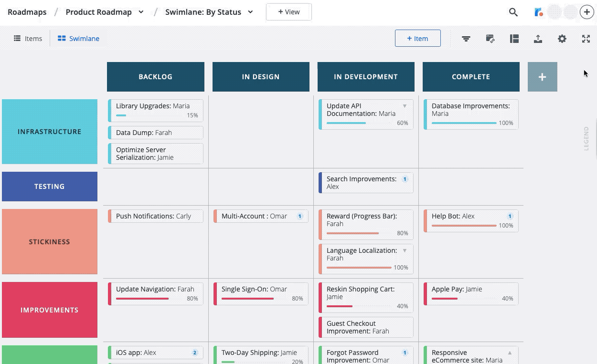
Task: Click the first blurred user avatar
Action: (554, 12)
